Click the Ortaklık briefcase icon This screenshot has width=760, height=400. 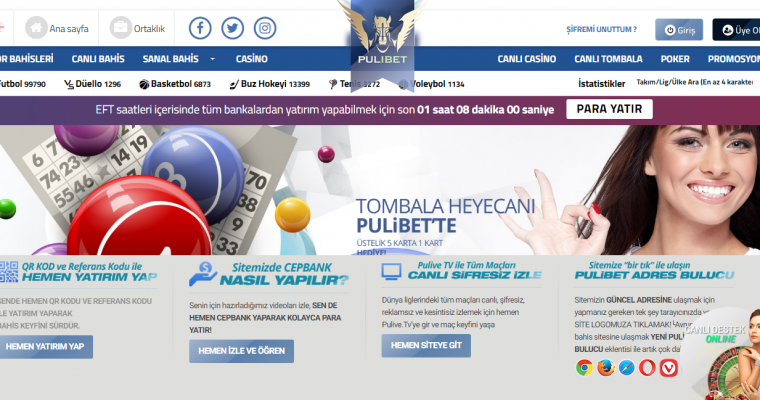pyautogui.click(x=120, y=28)
